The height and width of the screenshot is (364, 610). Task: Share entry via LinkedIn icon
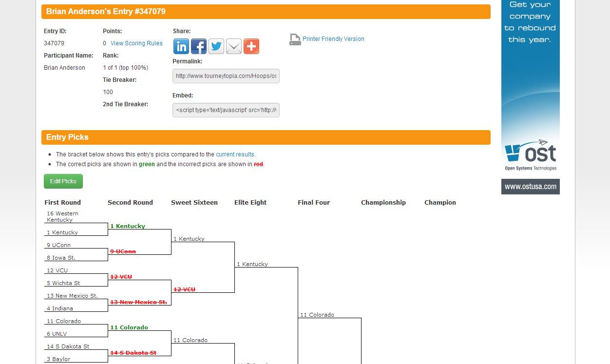[x=181, y=46]
